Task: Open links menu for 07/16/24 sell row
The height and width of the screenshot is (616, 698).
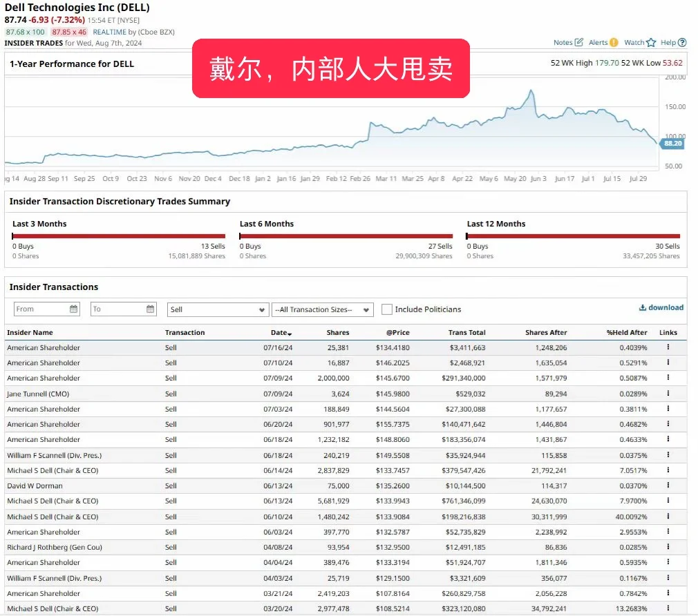Action: tap(668, 347)
